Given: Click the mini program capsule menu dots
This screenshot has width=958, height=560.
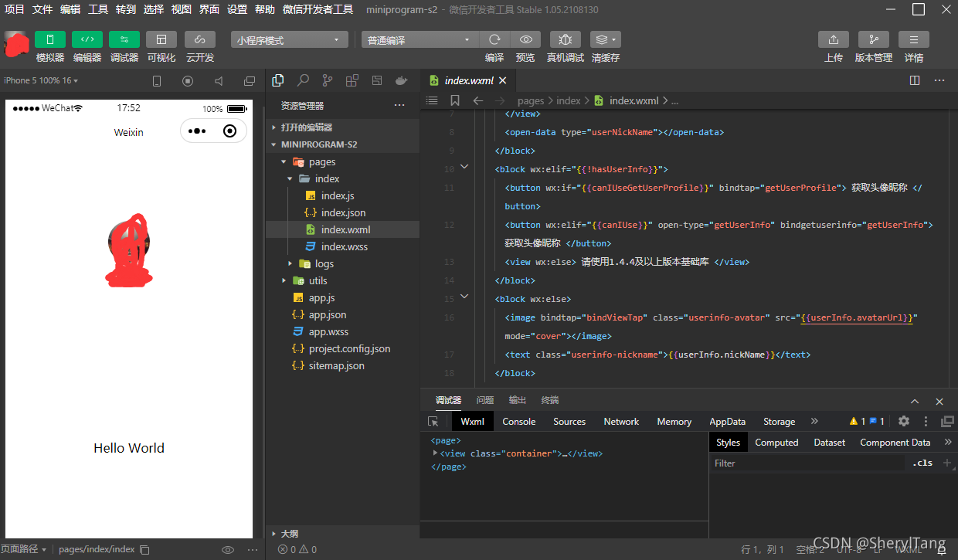Looking at the screenshot, I should (x=196, y=131).
